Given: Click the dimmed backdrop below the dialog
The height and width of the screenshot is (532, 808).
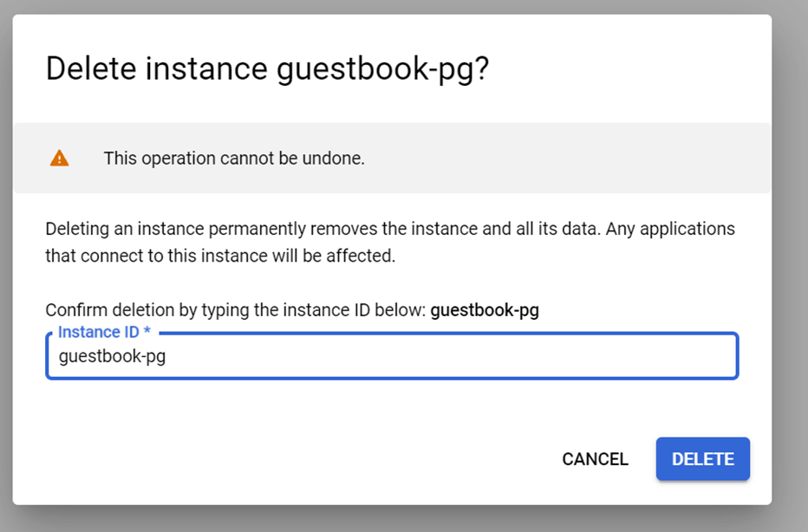Looking at the screenshot, I should pos(390,519).
